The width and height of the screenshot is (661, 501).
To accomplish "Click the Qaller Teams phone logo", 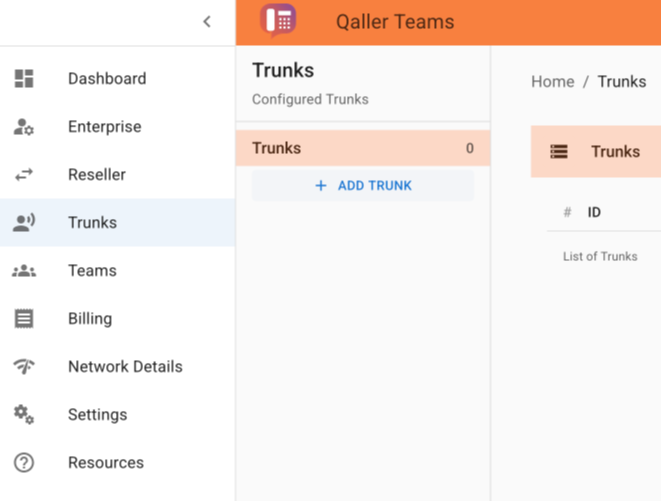I will point(278,20).
